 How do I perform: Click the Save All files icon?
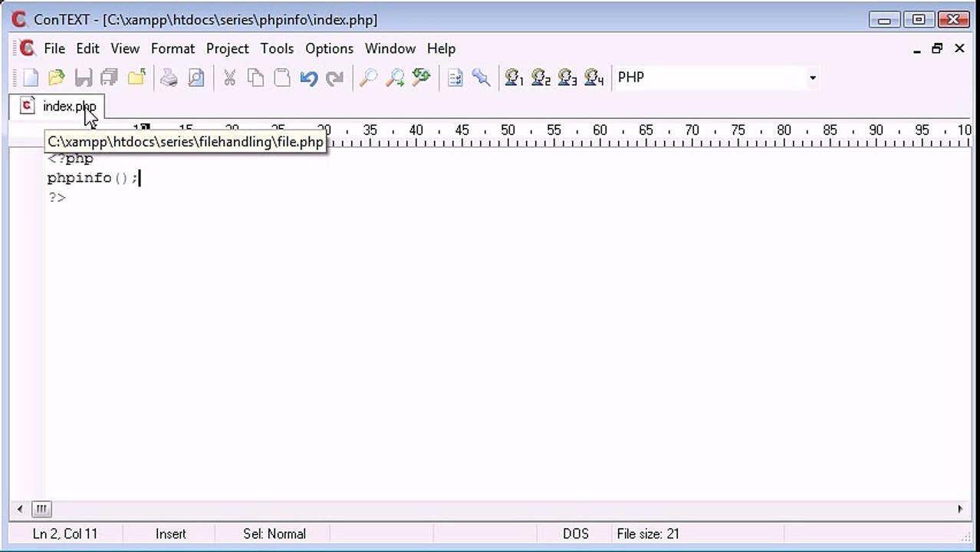110,77
